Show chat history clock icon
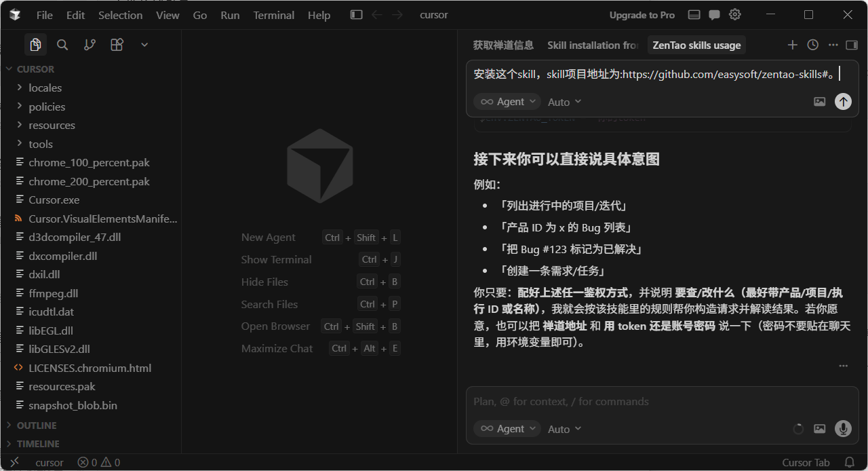 (x=812, y=45)
